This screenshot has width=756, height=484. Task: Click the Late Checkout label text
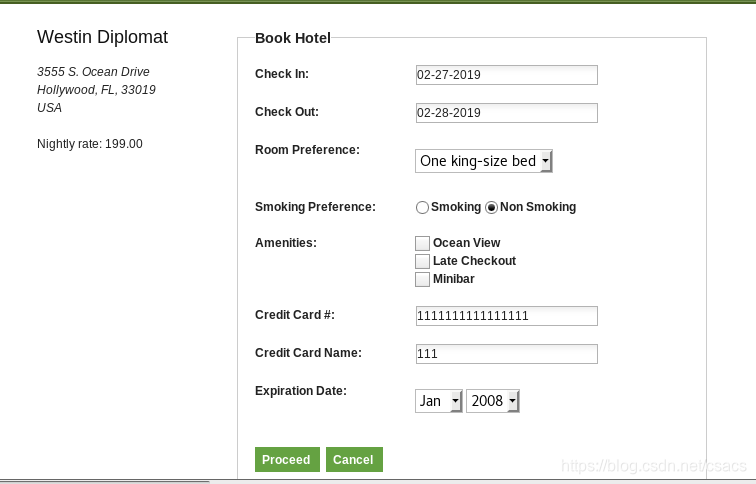(x=474, y=261)
